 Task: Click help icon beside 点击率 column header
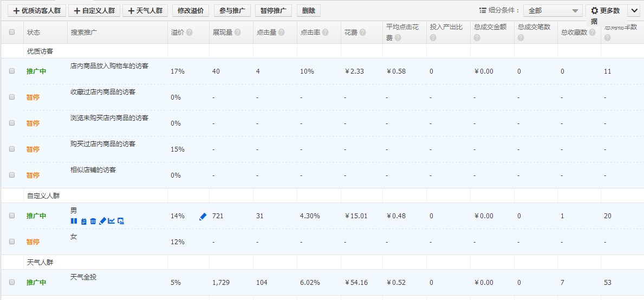click(x=325, y=32)
